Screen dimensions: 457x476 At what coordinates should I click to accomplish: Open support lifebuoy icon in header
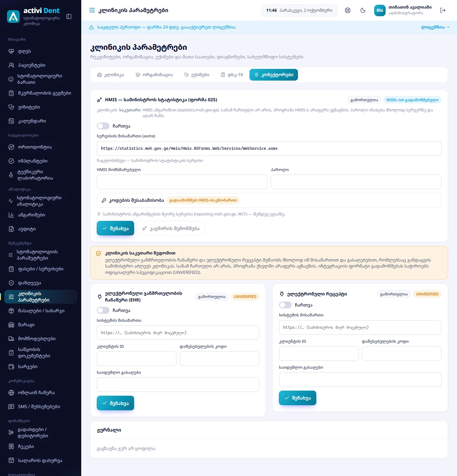(x=348, y=10)
